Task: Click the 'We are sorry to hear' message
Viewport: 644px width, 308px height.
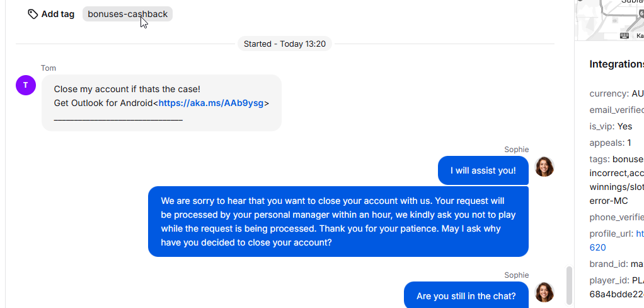Action: pos(338,222)
